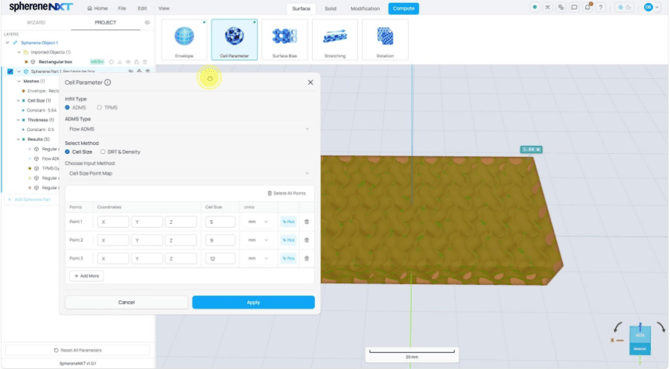Image resolution: width=670 pixels, height=369 pixels.
Task: Click the view orientation cube
Action: 640,340
